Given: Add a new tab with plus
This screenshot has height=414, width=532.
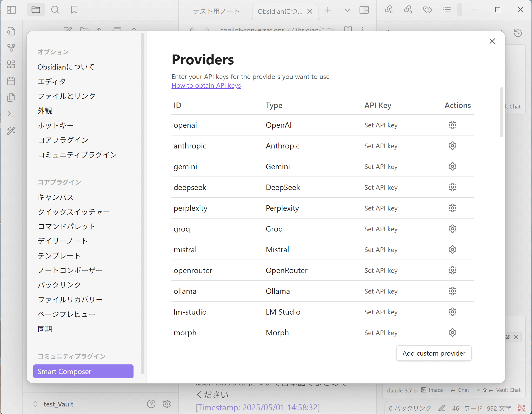Looking at the screenshot, I should pos(328,10).
